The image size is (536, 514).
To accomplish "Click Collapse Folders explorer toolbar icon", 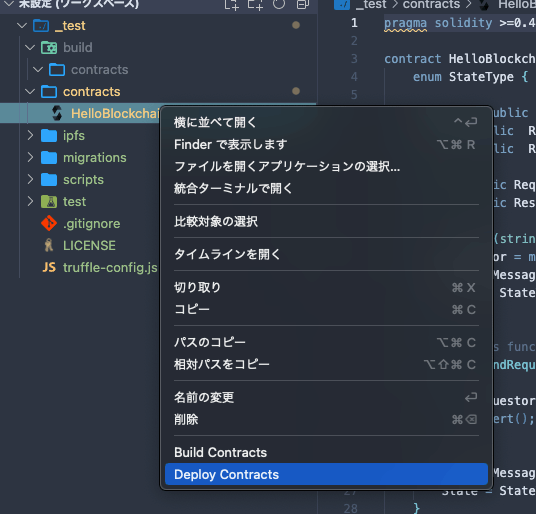I will point(303,4).
